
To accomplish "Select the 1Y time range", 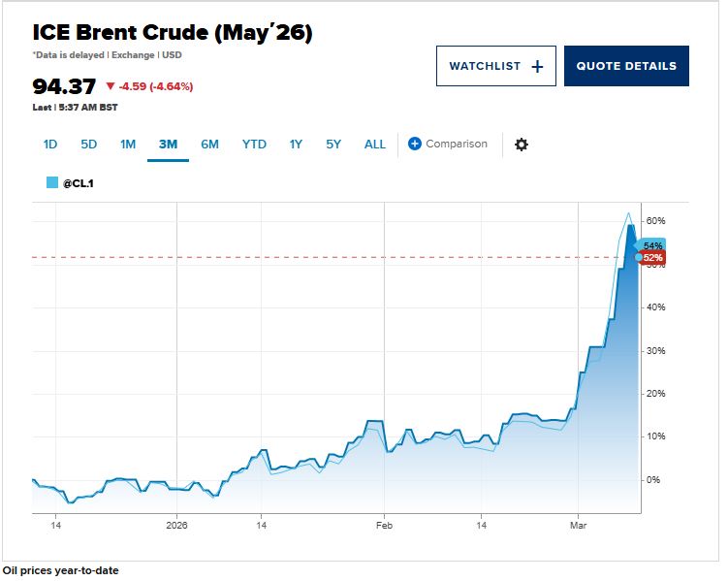I will click(296, 145).
